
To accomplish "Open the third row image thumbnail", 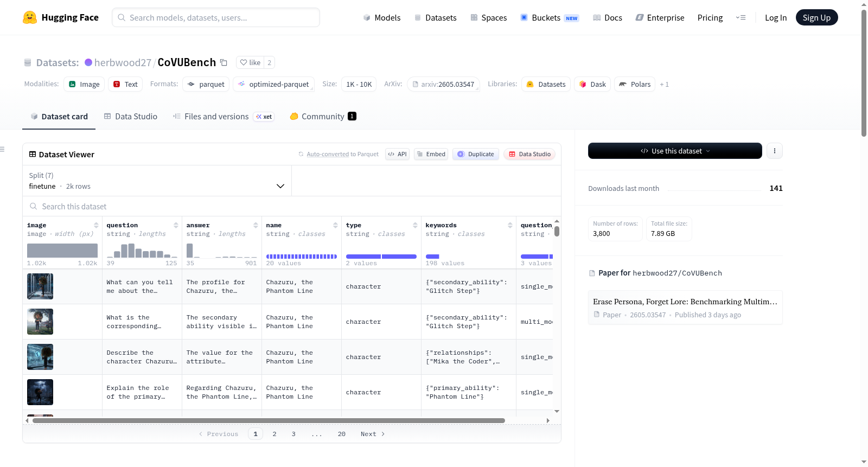I will pyautogui.click(x=40, y=357).
